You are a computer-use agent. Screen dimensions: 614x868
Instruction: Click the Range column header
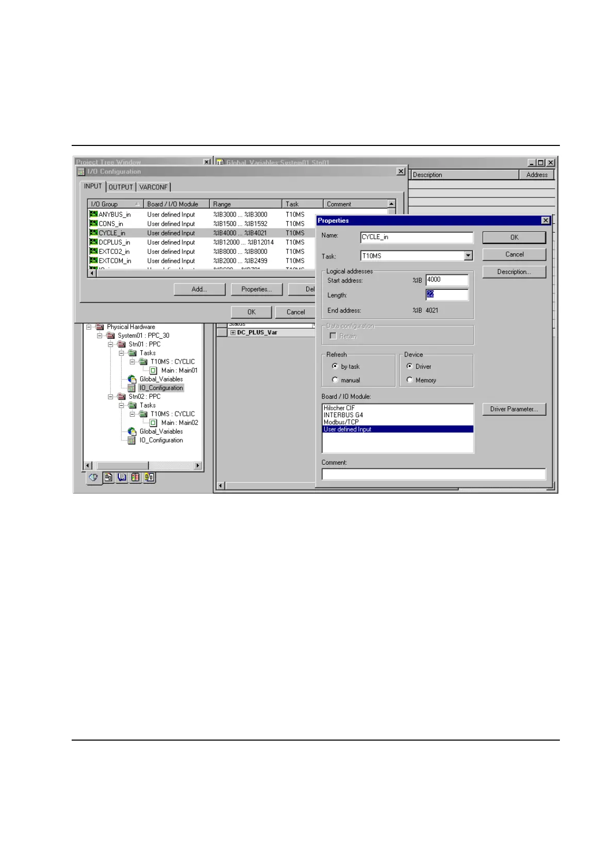point(246,204)
